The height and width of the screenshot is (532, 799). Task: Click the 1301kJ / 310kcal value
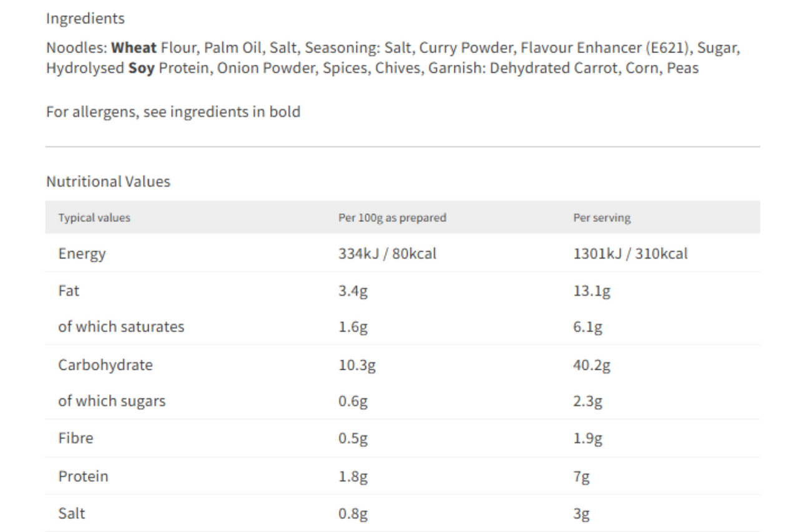click(x=630, y=254)
